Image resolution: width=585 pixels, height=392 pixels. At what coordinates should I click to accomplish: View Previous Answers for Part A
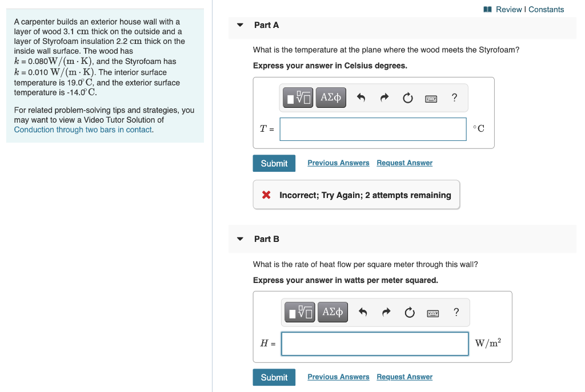click(338, 163)
